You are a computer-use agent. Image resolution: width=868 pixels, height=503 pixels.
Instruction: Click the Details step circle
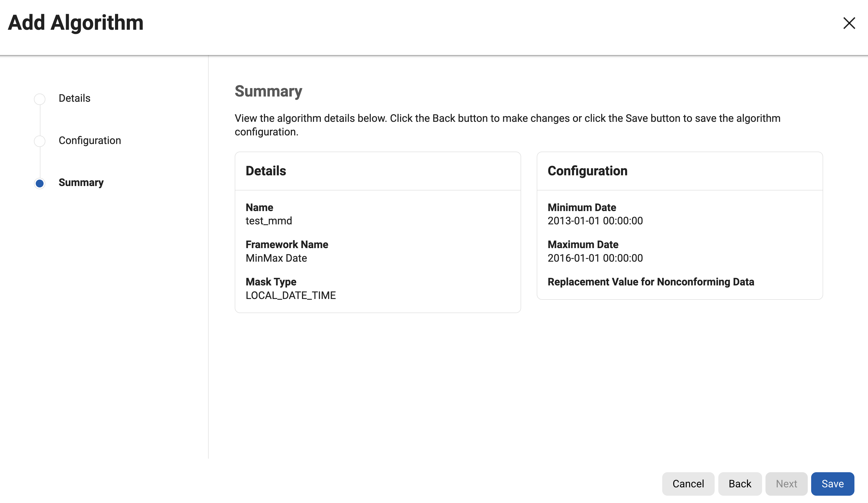click(40, 99)
